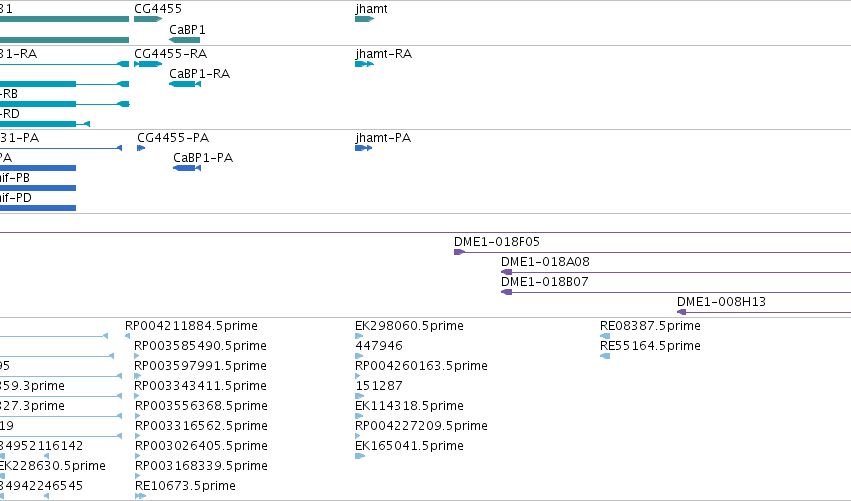Click the RP004211884.5prime EST label
Viewport: 851px width, 501px height.
point(191,326)
